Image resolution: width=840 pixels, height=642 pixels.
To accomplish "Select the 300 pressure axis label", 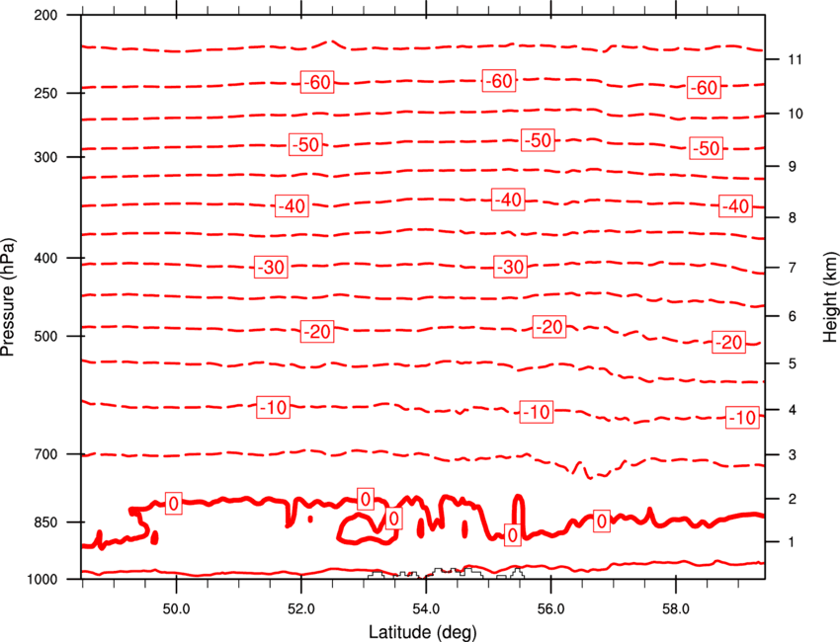I will coord(45,157).
